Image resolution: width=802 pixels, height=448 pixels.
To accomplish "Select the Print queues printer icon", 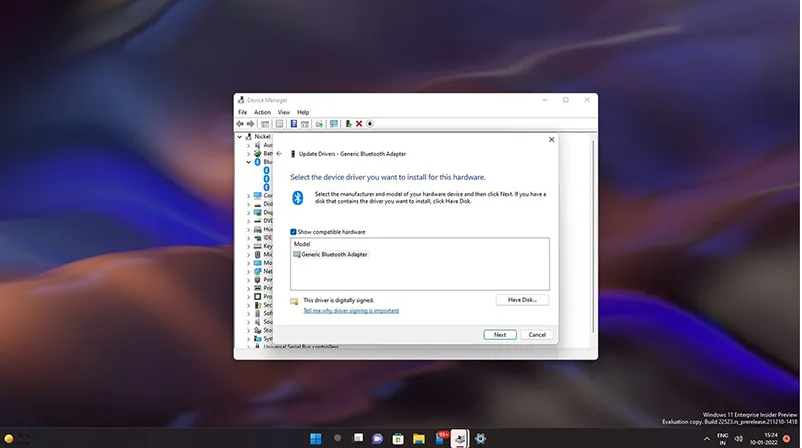I will click(x=258, y=288).
